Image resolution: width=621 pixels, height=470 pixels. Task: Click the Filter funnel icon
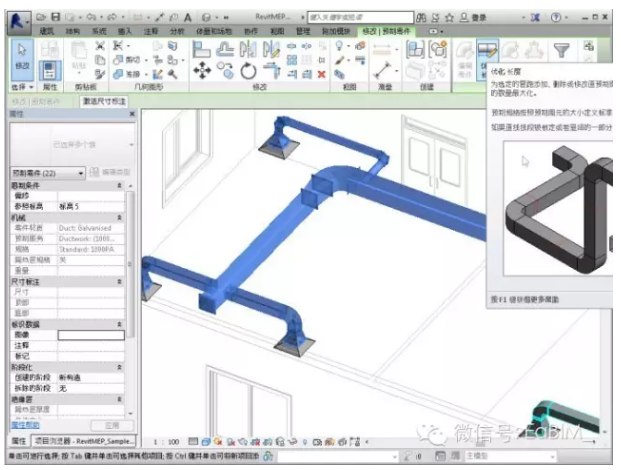(x=561, y=50)
